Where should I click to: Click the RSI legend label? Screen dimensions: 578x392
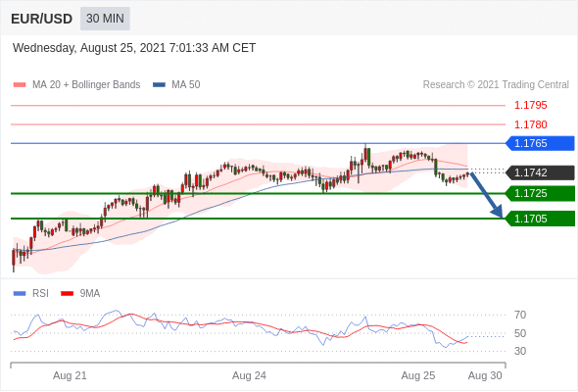point(40,294)
